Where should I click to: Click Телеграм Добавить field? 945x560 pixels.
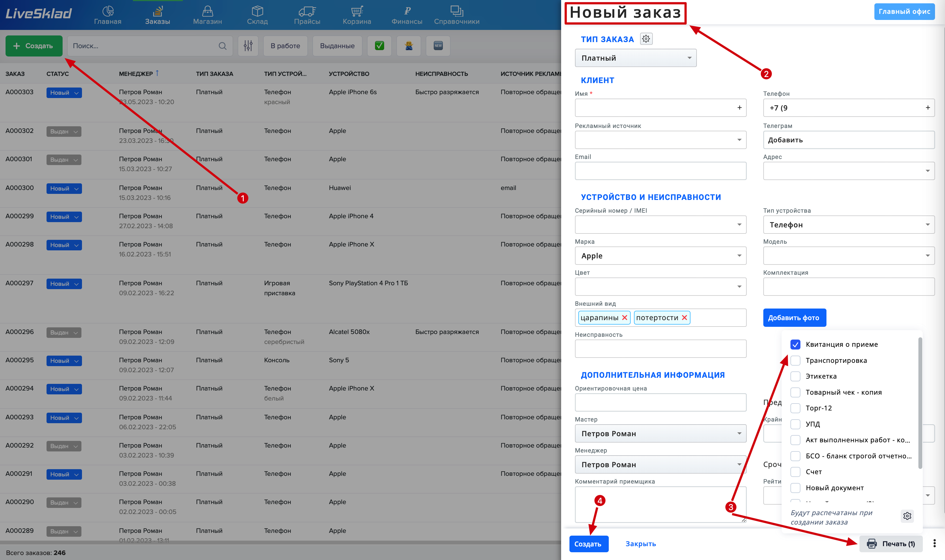[x=848, y=140]
